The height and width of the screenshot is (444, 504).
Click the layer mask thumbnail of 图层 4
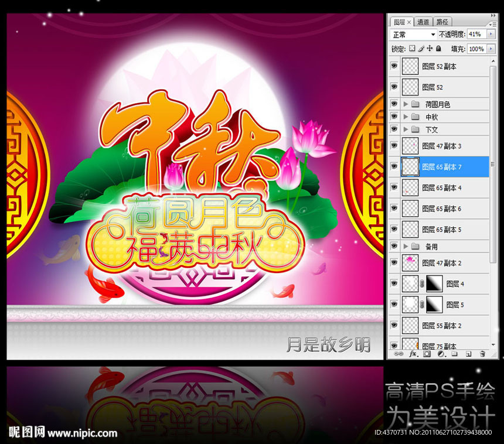pos(434,284)
